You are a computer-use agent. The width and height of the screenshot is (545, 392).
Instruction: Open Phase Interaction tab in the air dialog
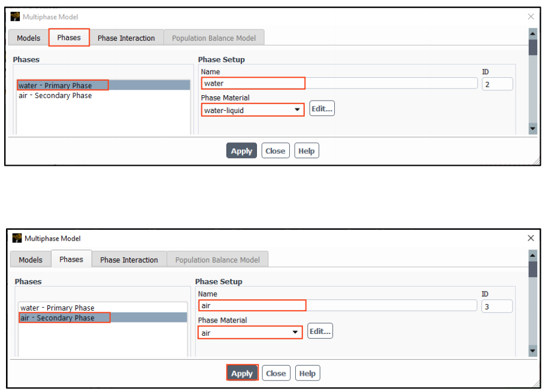tap(129, 260)
